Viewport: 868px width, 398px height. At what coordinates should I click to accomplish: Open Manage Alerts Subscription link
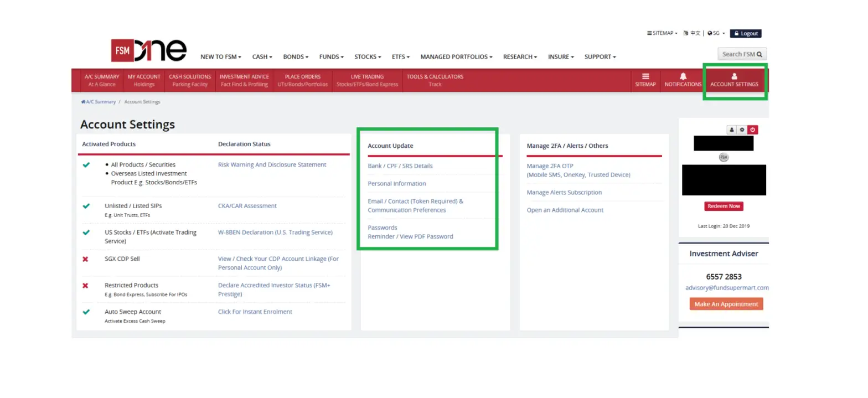564,192
